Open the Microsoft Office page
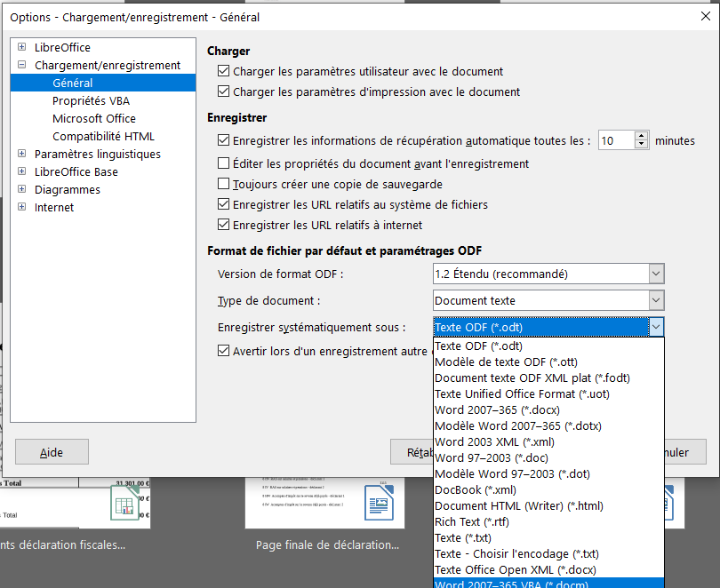This screenshot has width=720, height=588. click(x=94, y=119)
